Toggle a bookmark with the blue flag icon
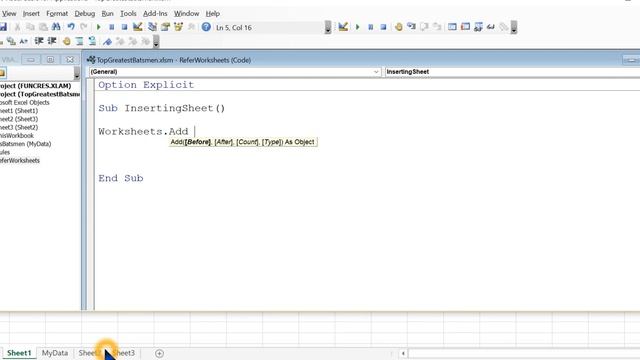 (x=107, y=41)
